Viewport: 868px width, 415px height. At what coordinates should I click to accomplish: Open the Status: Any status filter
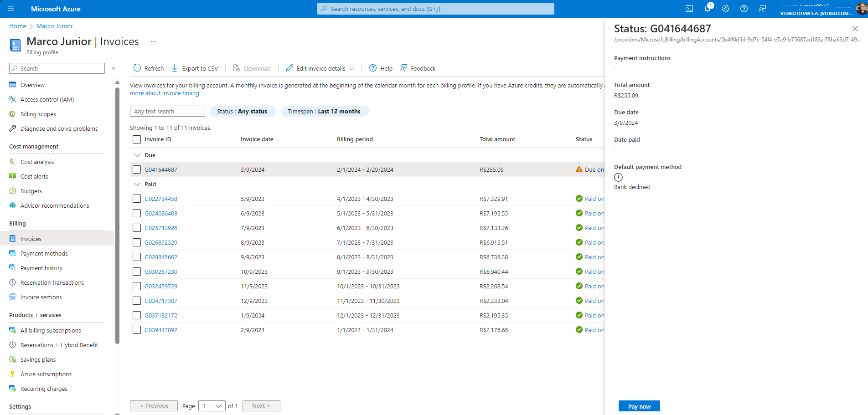pos(243,111)
